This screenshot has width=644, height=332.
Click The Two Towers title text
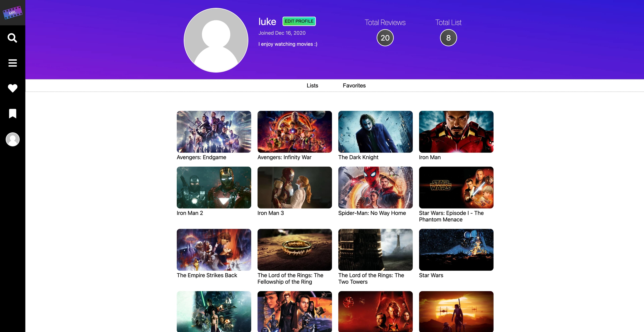point(371,278)
